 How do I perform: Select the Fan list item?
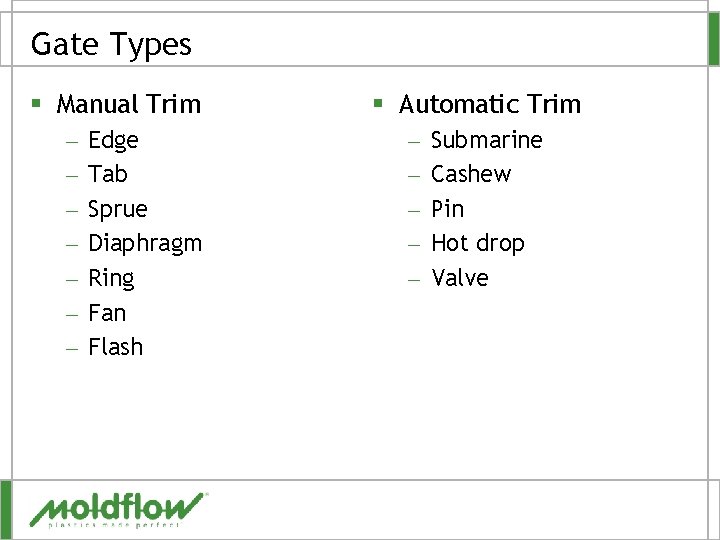tap(107, 313)
